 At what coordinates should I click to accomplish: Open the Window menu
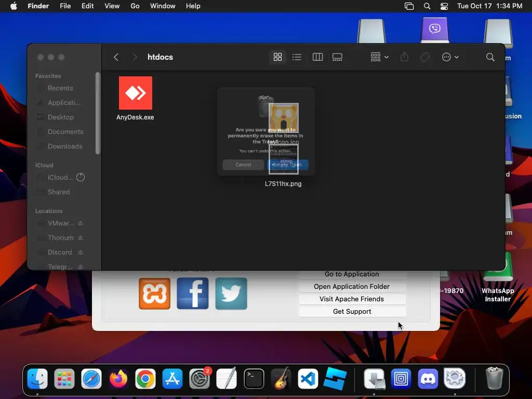pos(163,6)
